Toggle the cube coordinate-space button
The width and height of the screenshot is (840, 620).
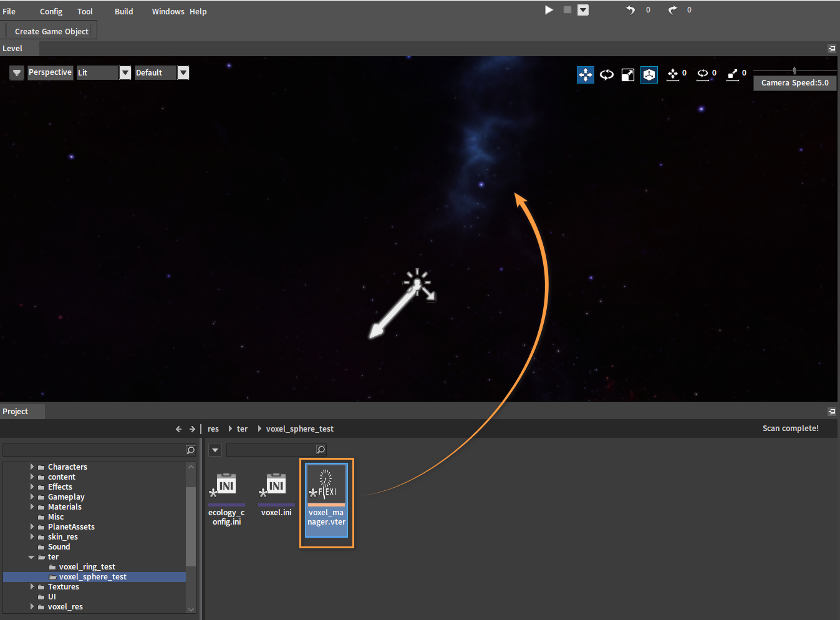(x=649, y=75)
